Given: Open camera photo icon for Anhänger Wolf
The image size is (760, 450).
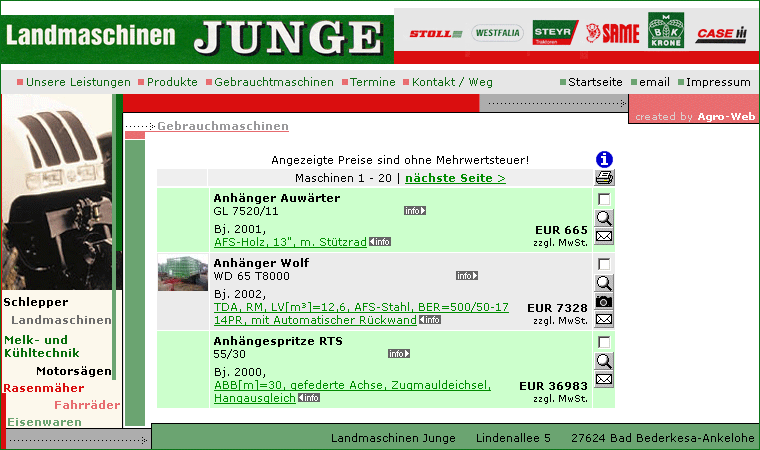Looking at the screenshot, I should [x=604, y=301].
